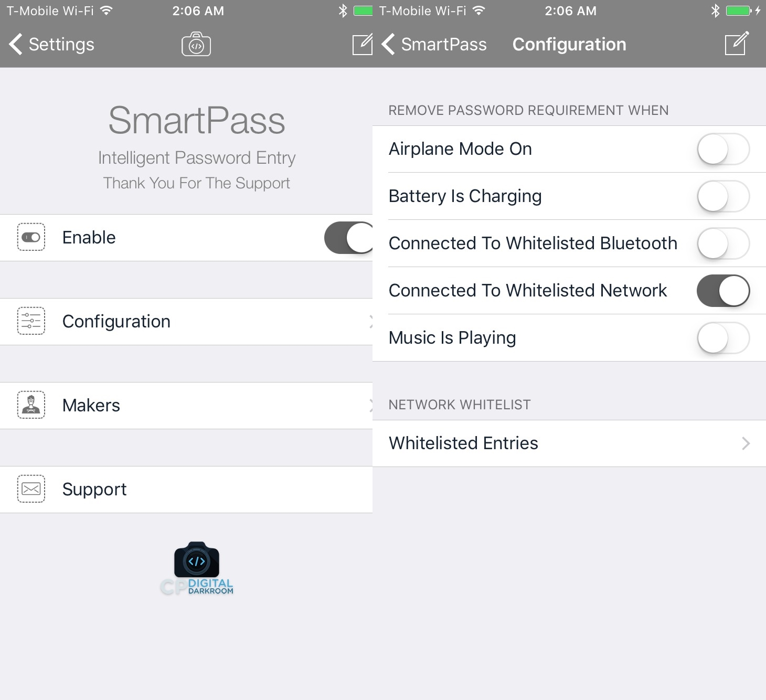The image size is (766, 700).
Task: Open Whitelisted Entries list row
Action: coord(569,443)
